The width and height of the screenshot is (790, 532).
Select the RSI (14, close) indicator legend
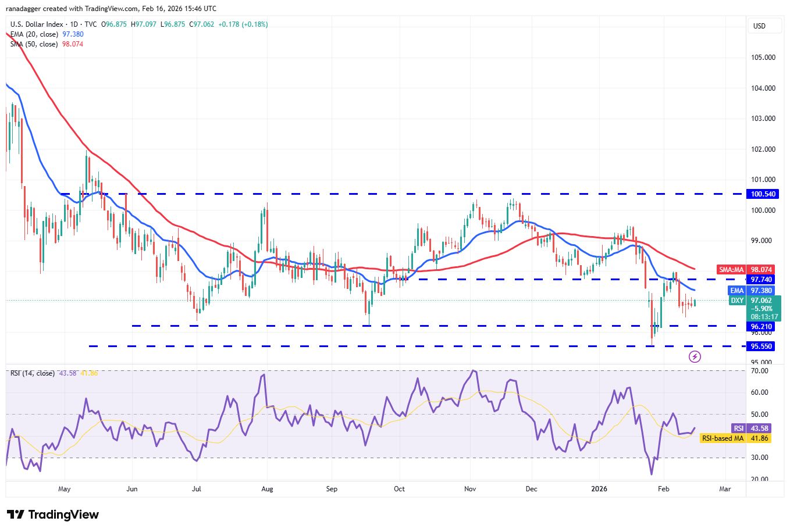(x=32, y=373)
